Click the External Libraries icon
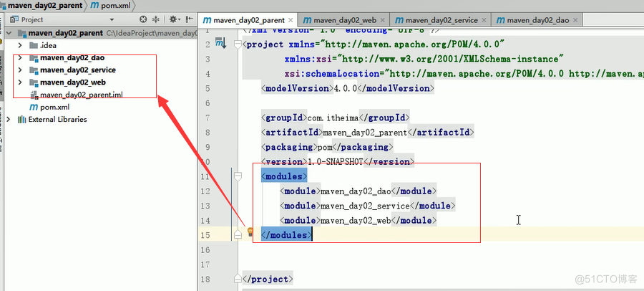This screenshot has height=291, width=644. tap(21, 120)
